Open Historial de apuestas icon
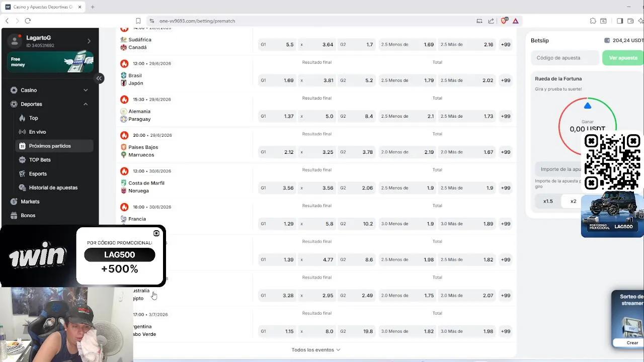 tap(22, 188)
